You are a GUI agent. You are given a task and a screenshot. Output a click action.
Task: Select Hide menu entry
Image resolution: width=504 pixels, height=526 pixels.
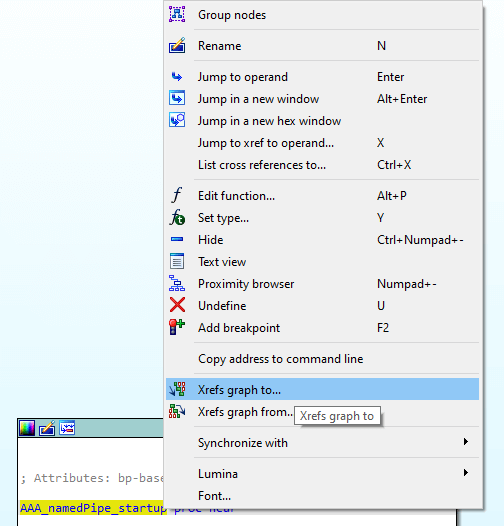(322, 240)
